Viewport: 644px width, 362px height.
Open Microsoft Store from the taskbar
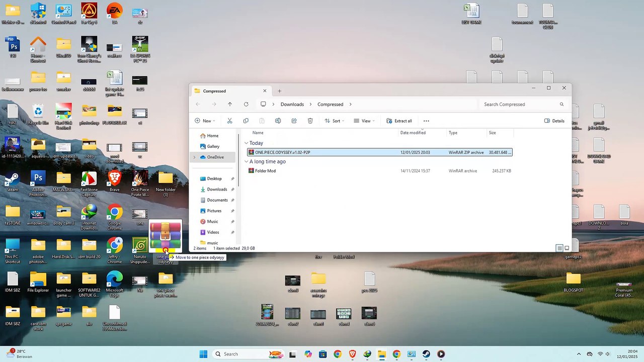click(x=323, y=354)
